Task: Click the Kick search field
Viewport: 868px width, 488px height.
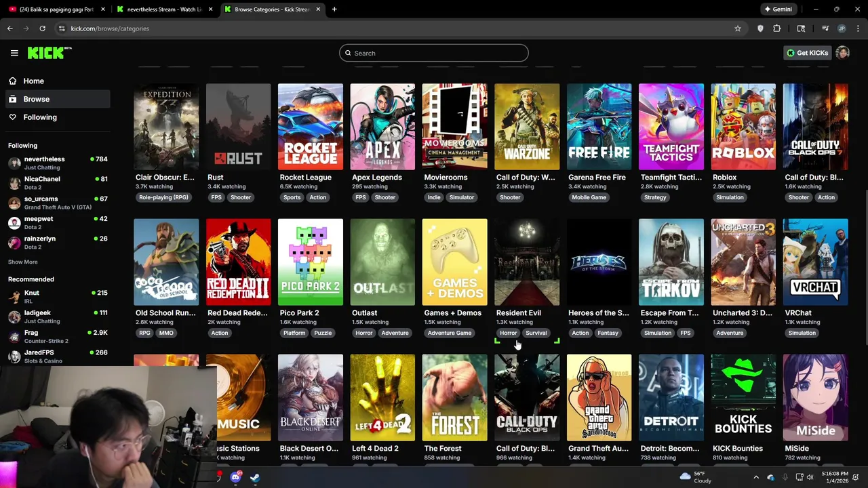Action: pyautogui.click(x=434, y=53)
